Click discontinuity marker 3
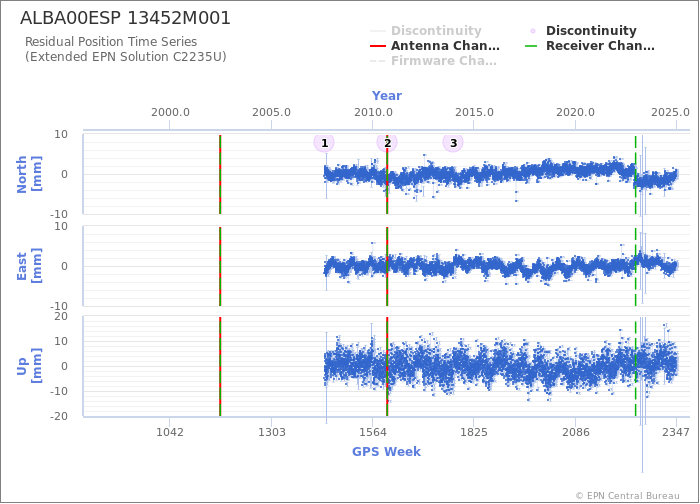Image resolution: width=700 pixels, height=504 pixels. (x=453, y=143)
